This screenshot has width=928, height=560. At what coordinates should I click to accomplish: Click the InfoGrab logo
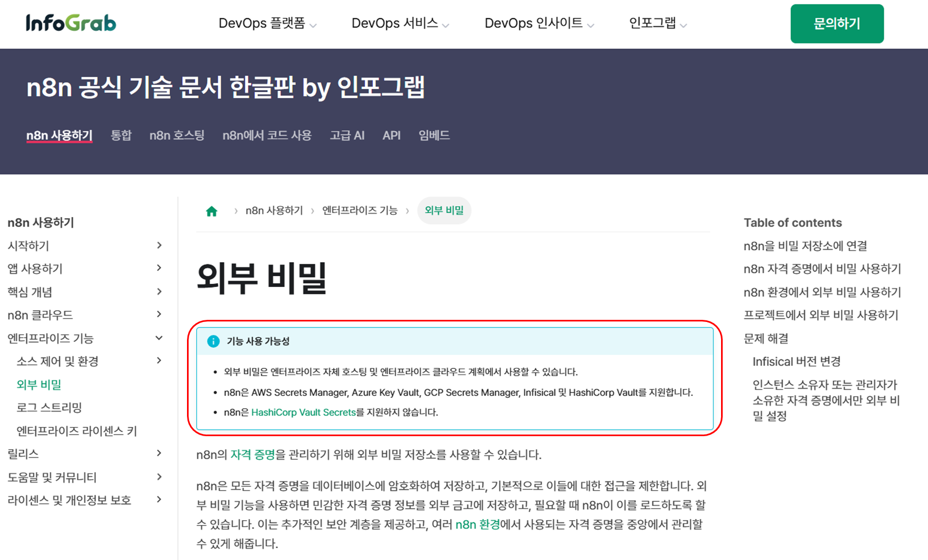tap(71, 23)
